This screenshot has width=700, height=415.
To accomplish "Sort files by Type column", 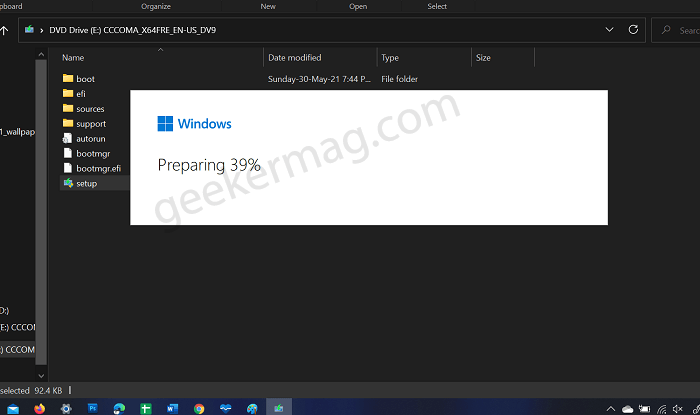I will pos(390,58).
